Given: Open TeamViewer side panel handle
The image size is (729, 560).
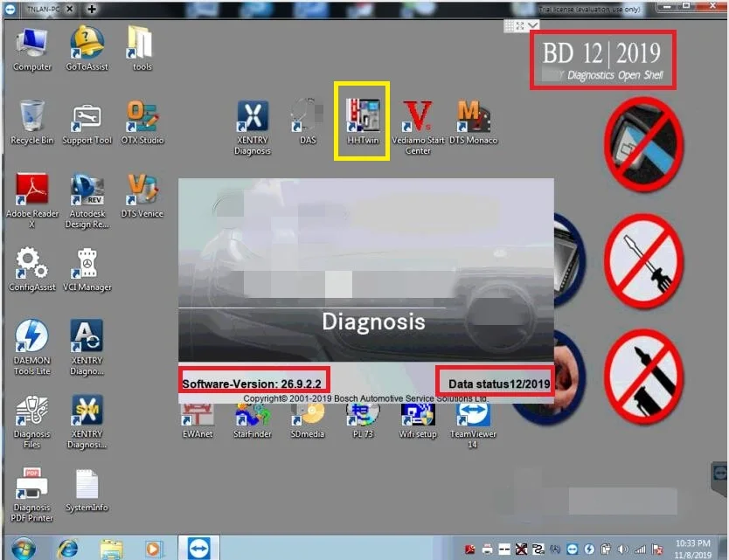Looking at the screenshot, I should point(719,474).
